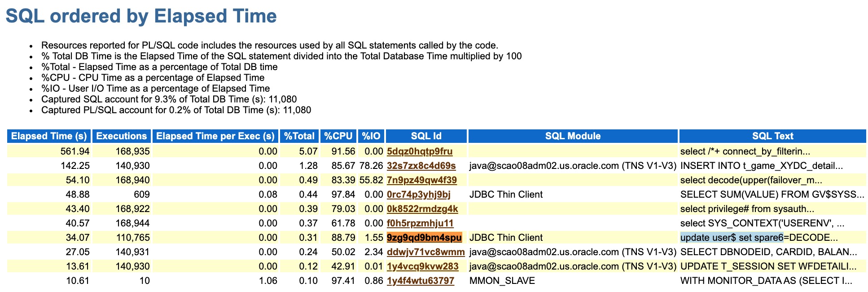868x292 pixels.
Task: Click the per-exec value 1.06
Action: (x=268, y=281)
